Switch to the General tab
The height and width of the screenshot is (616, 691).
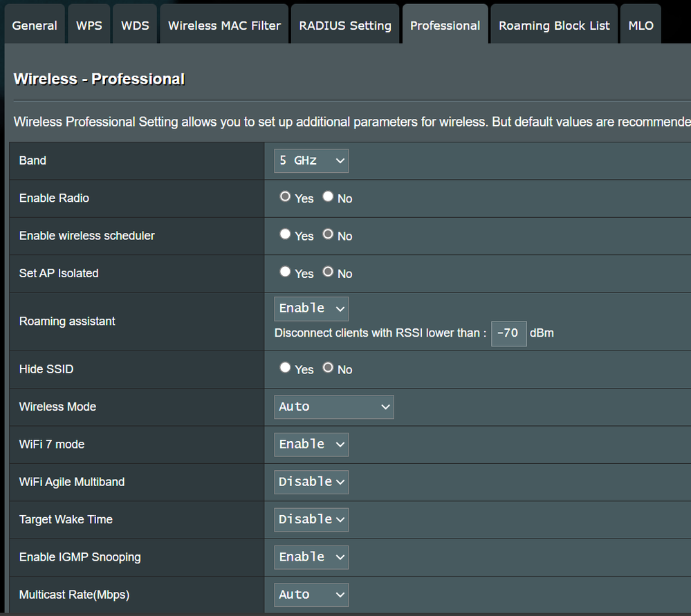[x=35, y=26]
